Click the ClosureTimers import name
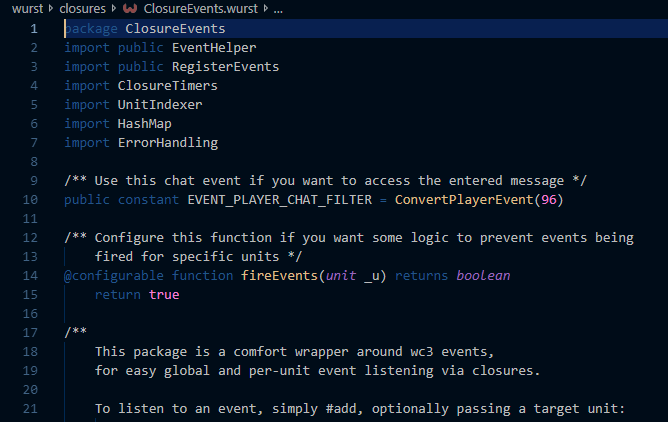668x422 pixels. 167,86
